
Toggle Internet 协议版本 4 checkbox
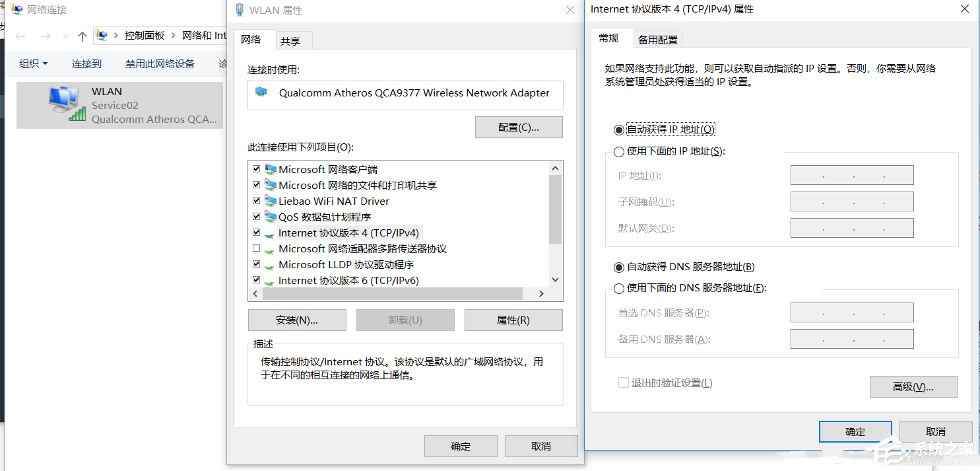[257, 233]
